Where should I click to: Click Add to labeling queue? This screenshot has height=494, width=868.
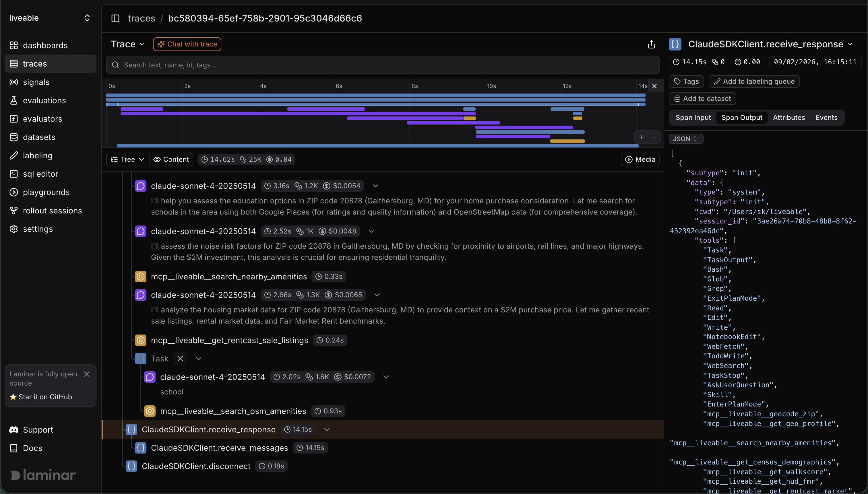[x=754, y=81]
